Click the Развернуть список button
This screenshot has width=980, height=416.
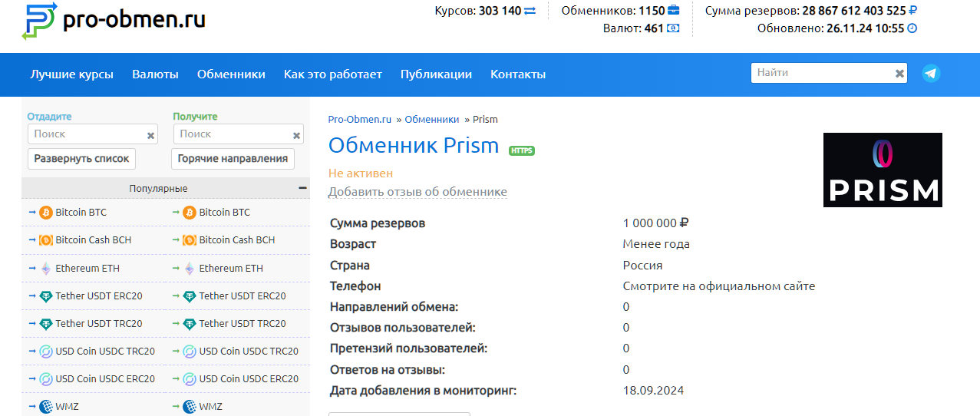[82, 159]
